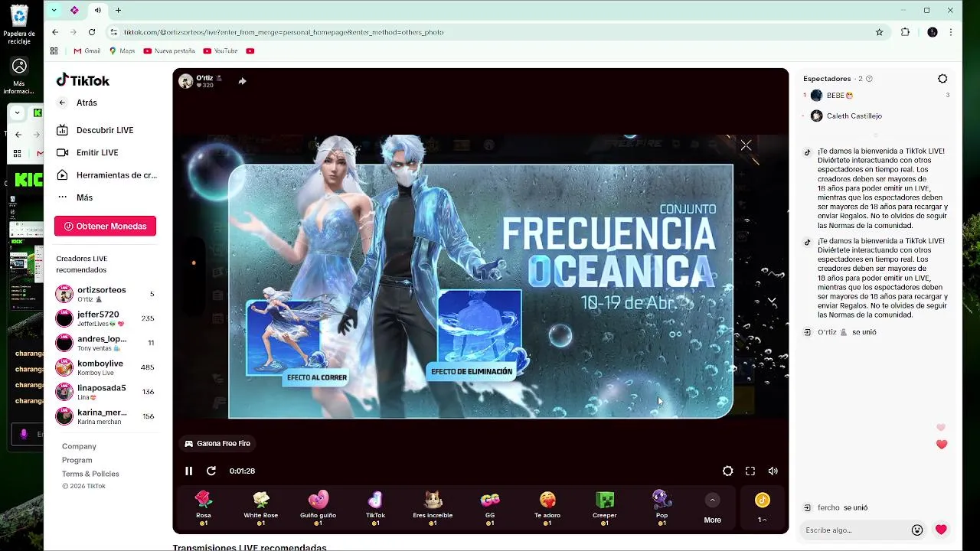
Task: Open emoji picker in chat
Action: click(917, 530)
